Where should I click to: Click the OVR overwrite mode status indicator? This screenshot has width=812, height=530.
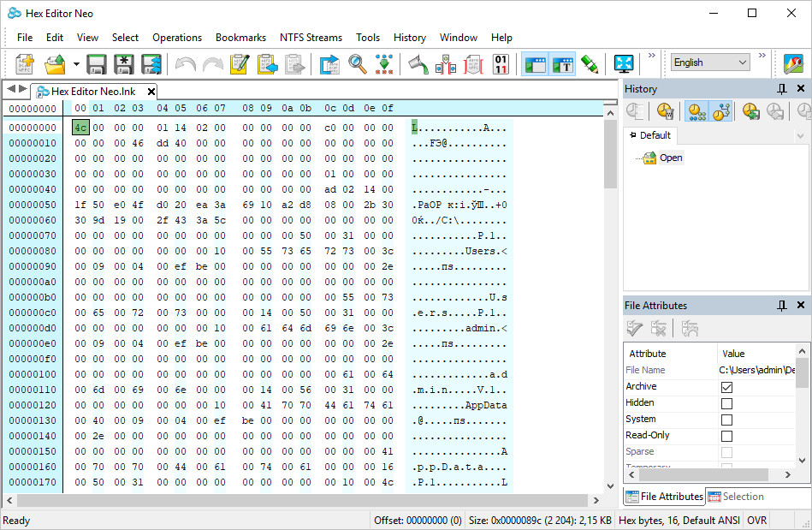756,521
